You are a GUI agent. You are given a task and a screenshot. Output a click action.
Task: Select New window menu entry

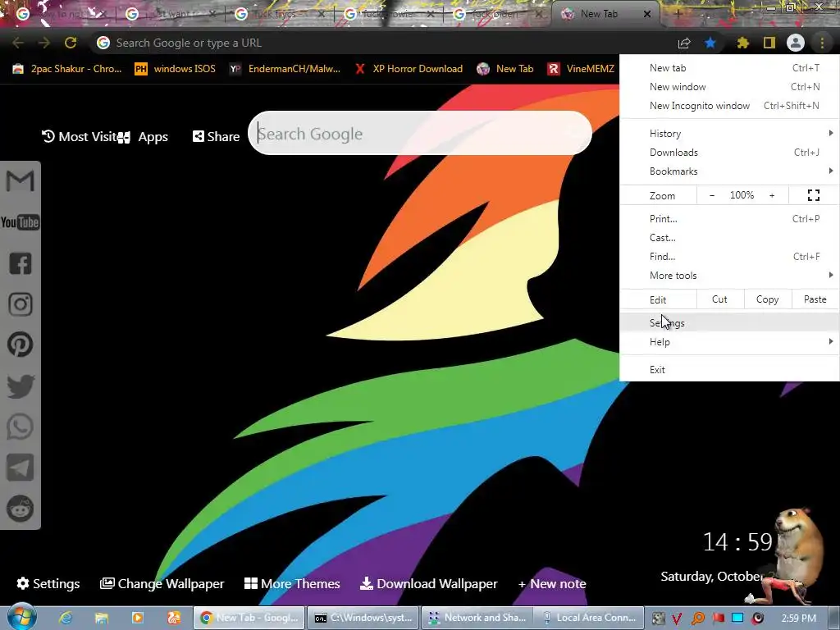[729, 87]
